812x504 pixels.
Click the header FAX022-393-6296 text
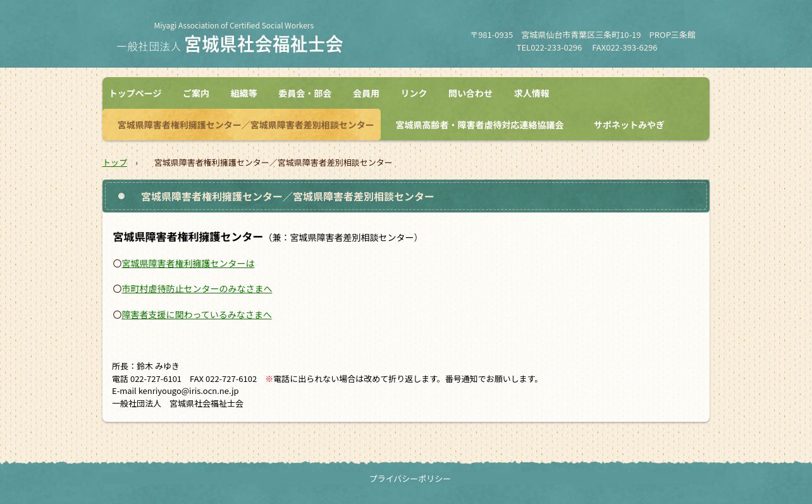625,47
